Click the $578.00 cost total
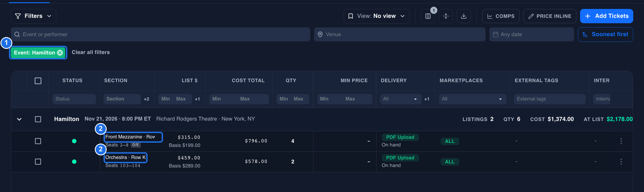644x192 pixels. click(256, 162)
